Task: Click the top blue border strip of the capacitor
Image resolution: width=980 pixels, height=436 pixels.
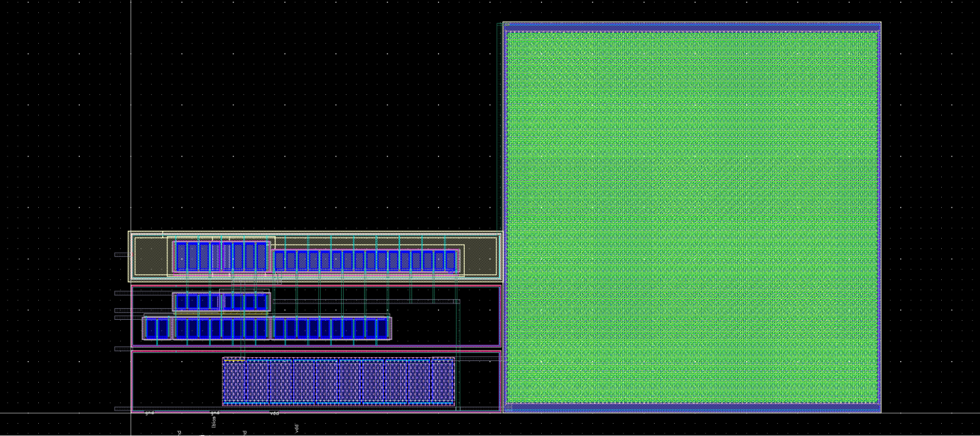Action: click(691, 27)
